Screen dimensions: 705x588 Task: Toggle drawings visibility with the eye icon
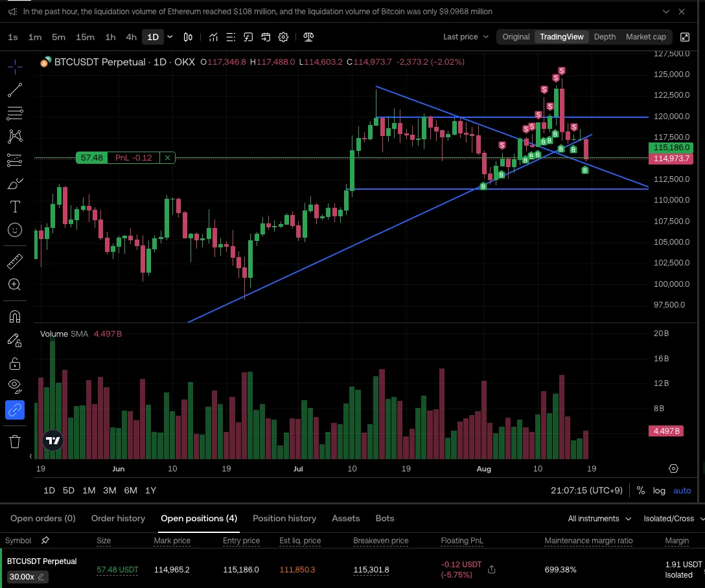pos(15,385)
